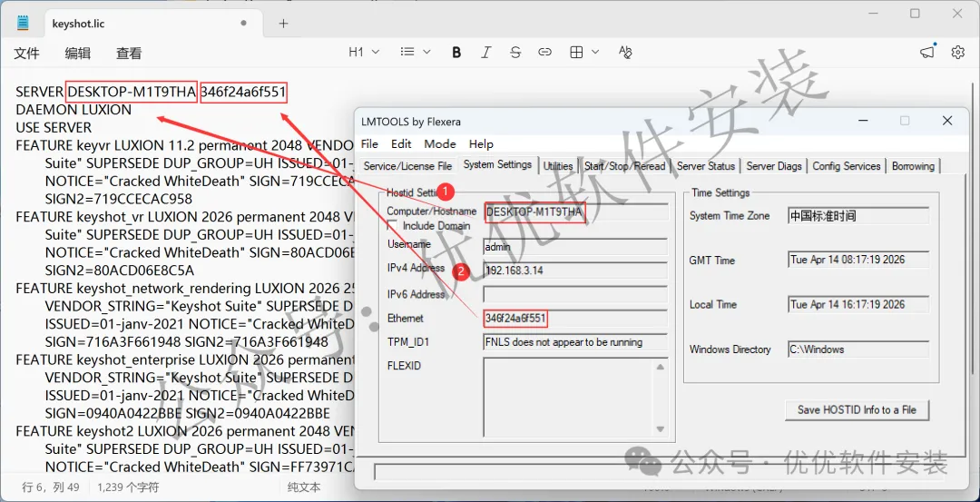Click the Windows Directory field C:\Windows

point(858,349)
